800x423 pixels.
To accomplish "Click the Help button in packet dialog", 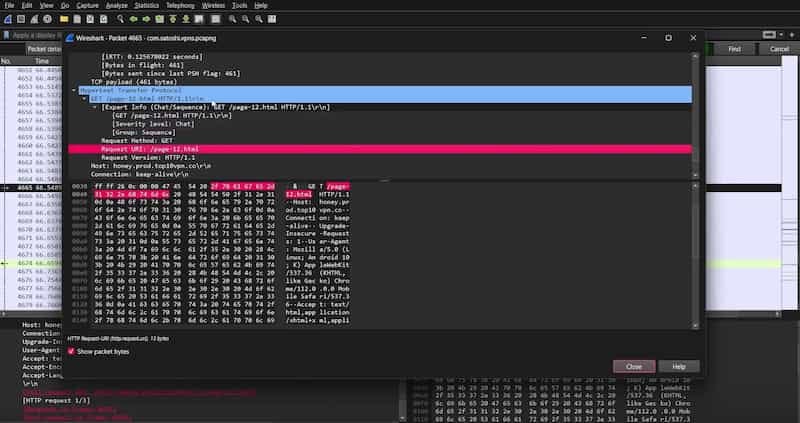I will click(x=679, y=366).
